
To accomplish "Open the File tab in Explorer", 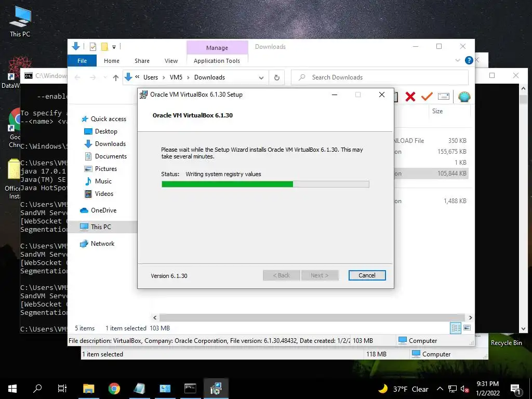I will pos(82,61).
